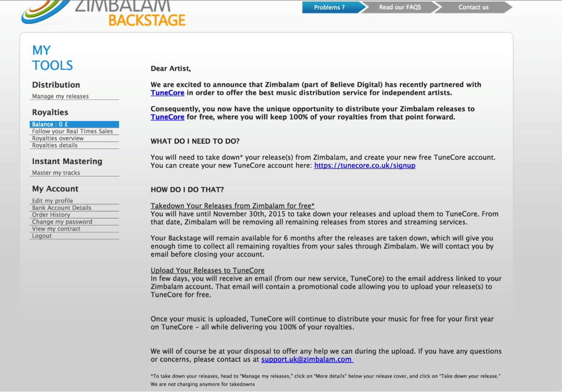Open the Royalties details link

[55, 145]
